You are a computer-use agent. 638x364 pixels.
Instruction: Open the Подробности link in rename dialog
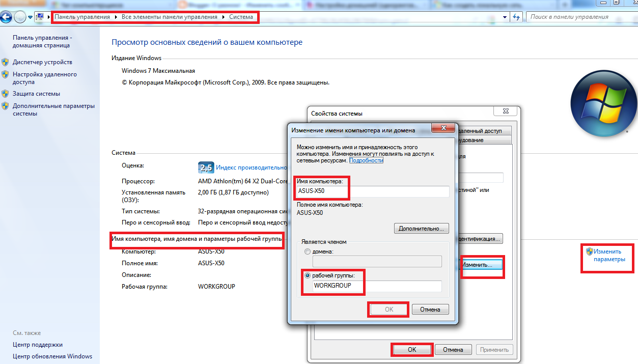pyautogui.click(x=366, y=160)
